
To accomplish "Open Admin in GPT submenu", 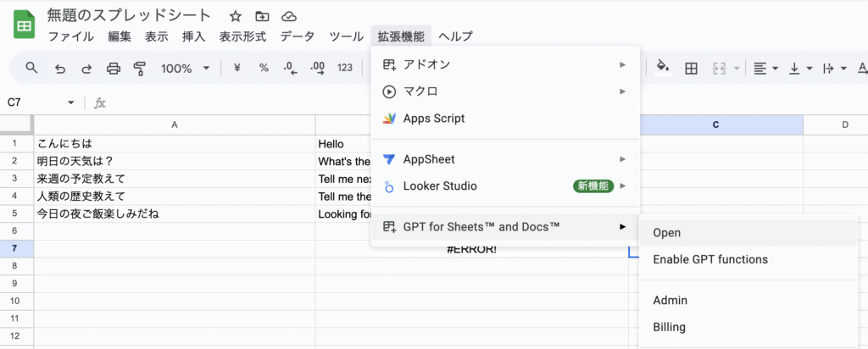I will pyautogui.click(x=748, y=301).
